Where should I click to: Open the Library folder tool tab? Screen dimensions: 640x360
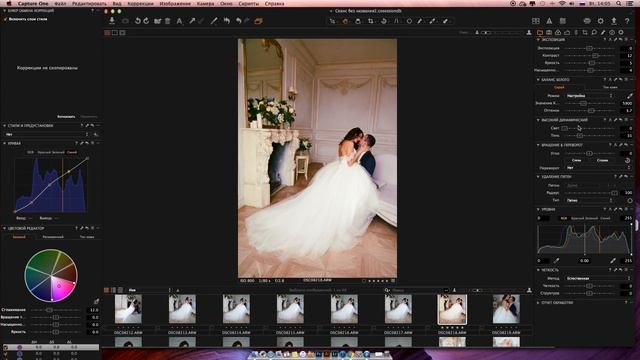540,32
